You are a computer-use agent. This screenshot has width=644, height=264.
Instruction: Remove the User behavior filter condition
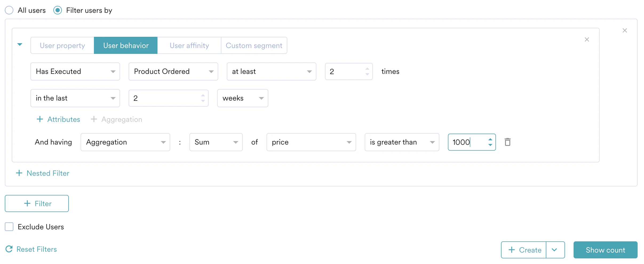pyautogui.click(x=587, y=39)
